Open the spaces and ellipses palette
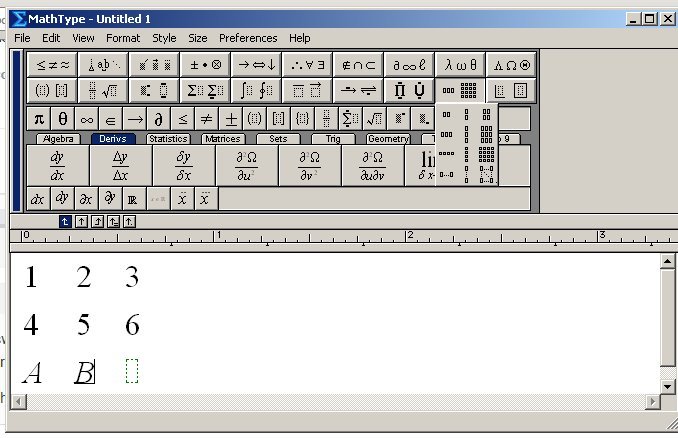This screenshot has width=678, height=438. (x=103, y=65)
